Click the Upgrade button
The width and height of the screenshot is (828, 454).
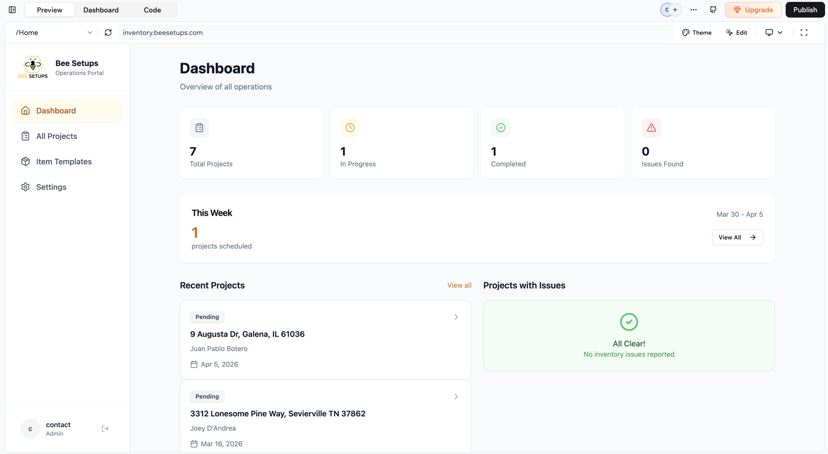point(753,10)
